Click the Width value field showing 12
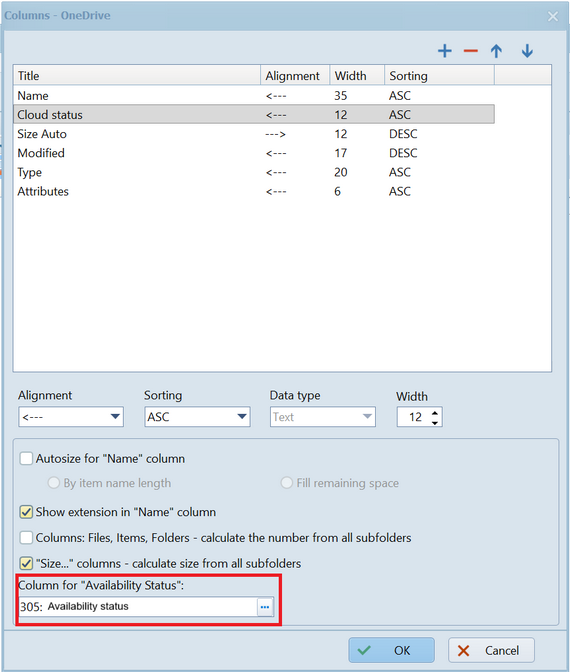This screenshot has width=570, height=672. [x=414, y=417]
